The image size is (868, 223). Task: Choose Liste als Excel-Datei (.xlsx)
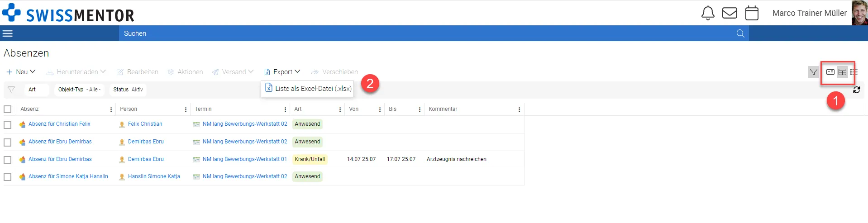[x=308, y=89]
